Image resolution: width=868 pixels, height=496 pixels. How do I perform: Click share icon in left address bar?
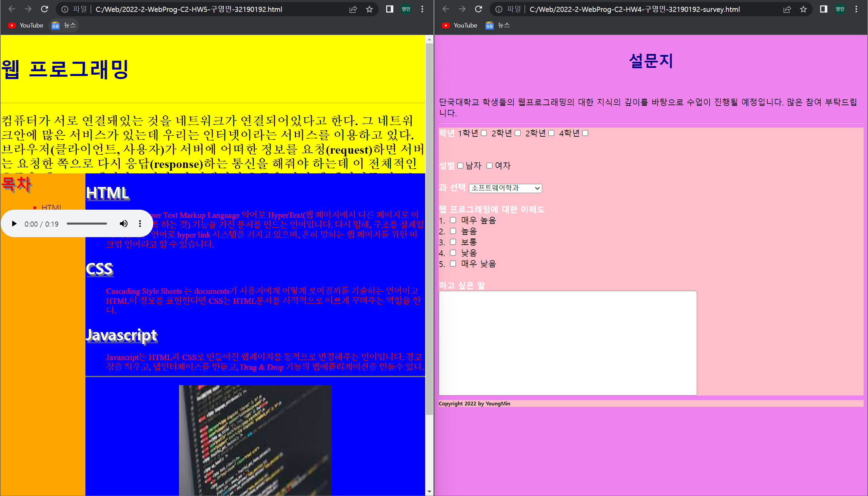point(353,9)
